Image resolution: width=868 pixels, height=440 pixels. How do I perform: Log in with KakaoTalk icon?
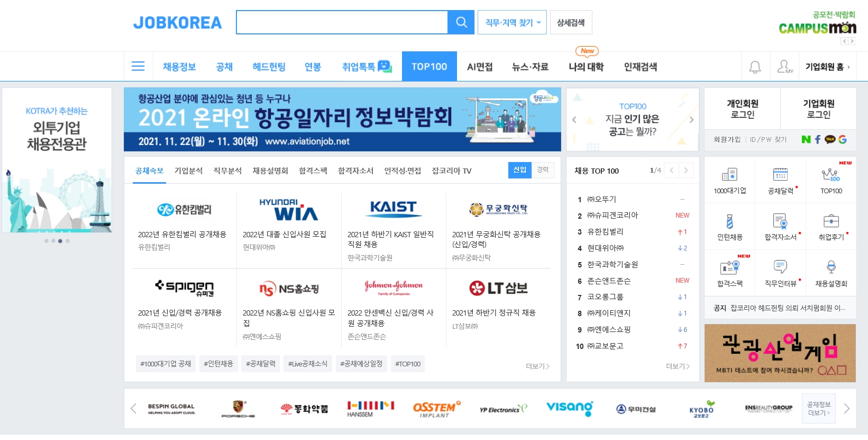point(830,139)
